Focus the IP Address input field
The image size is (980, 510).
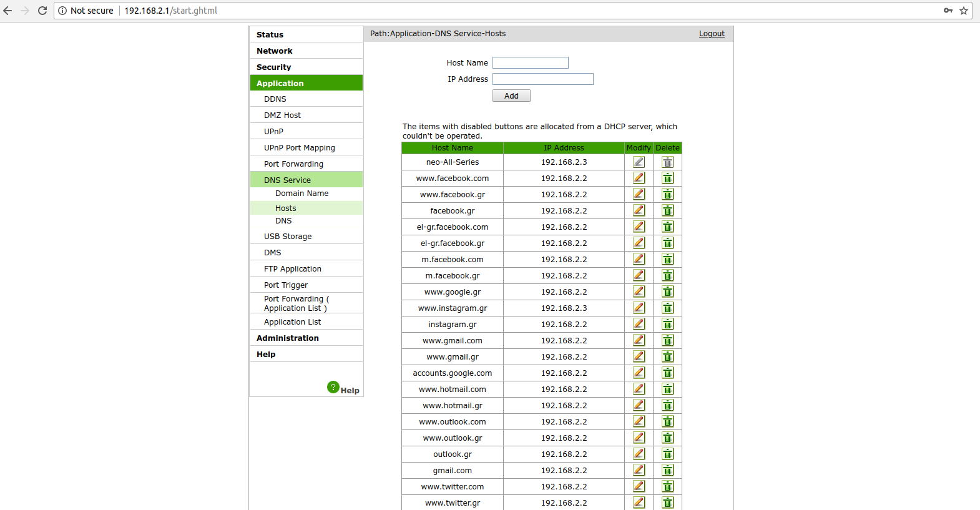point(543,79)
